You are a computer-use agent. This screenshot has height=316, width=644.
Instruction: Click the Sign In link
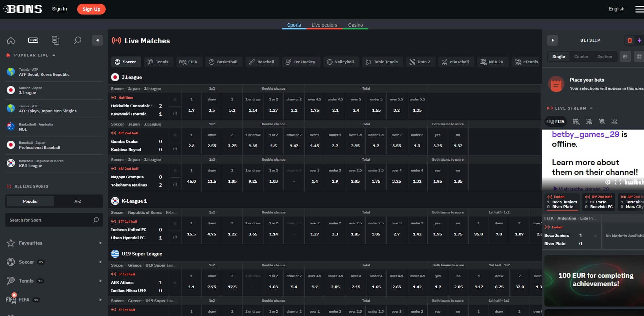pyautogui.click(x=59, y=9)
